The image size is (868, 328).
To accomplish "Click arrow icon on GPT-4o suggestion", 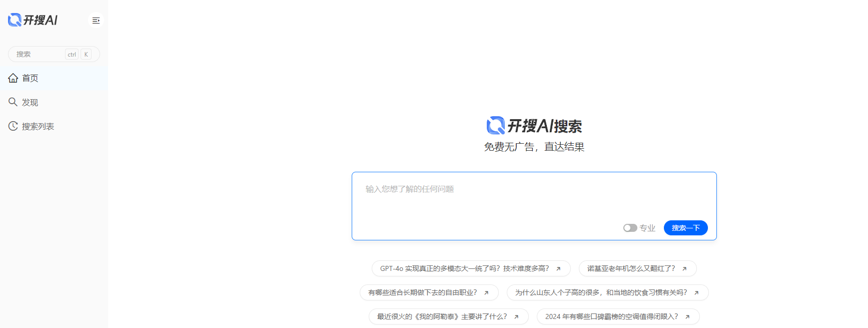I will pyautogui.click(x=558, y=269).
